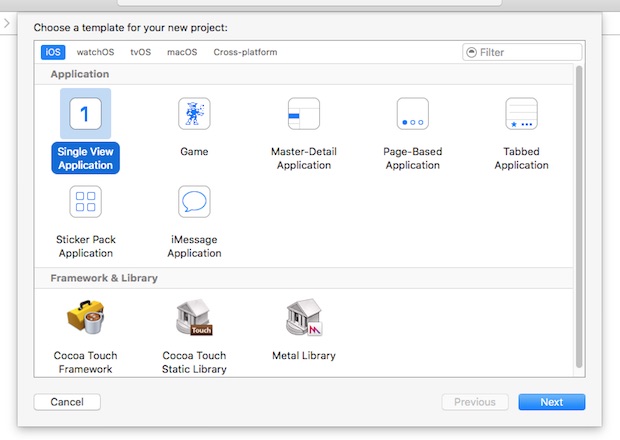Switch to the Cross-platform tab

245,52
